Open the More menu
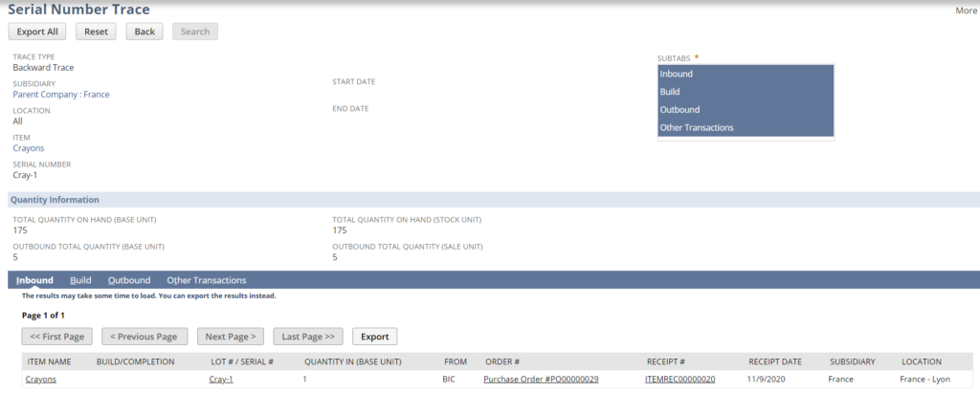 [x=966, y=11]
